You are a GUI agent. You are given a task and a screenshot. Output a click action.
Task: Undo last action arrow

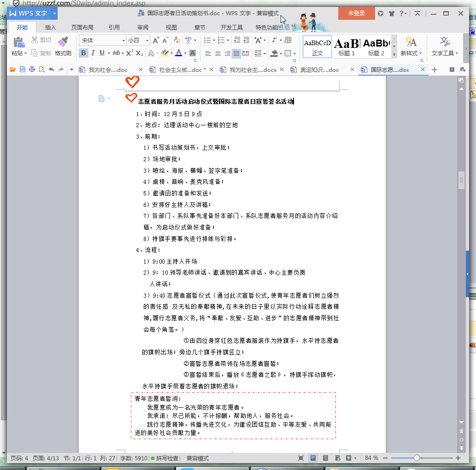[x=51, y=70]
